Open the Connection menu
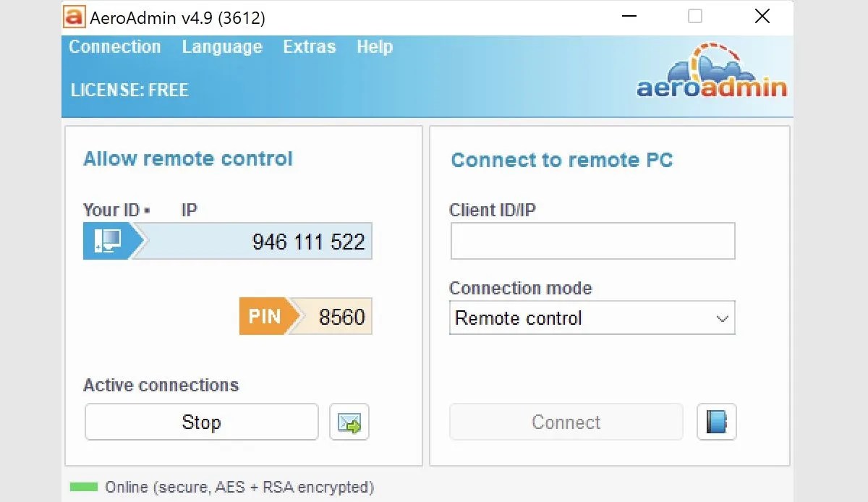Screen dimensions: 868x502 pos(114,46)
